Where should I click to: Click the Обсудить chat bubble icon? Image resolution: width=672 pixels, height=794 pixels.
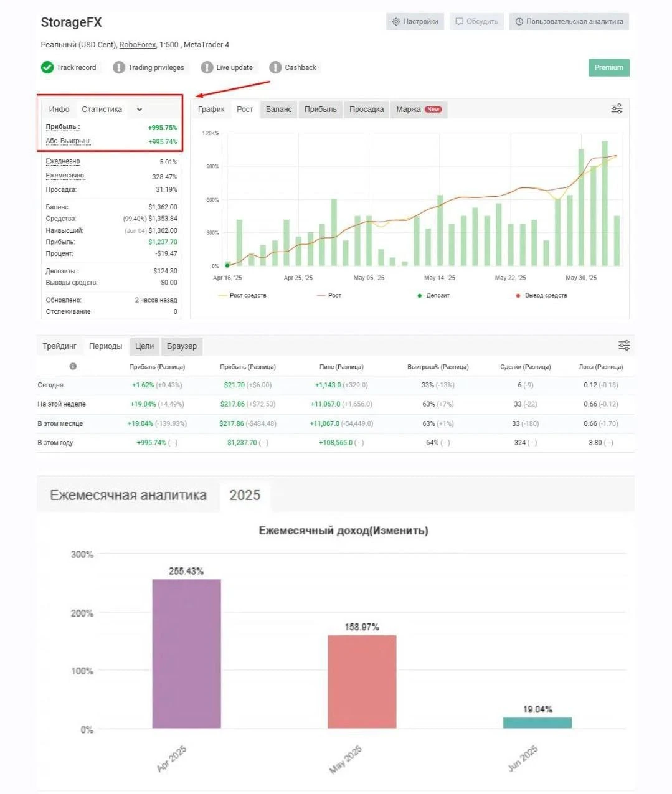pyautogui.click(x=458, y=21)
